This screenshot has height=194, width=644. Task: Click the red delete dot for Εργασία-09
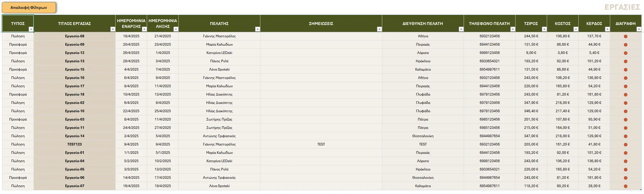[x=626, y=45]
